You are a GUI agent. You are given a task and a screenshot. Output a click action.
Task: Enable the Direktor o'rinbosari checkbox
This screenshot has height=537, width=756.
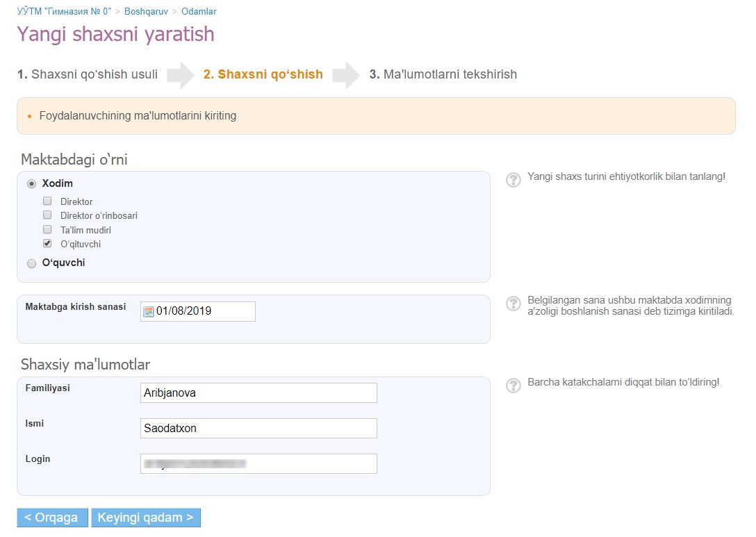point(47,215)
